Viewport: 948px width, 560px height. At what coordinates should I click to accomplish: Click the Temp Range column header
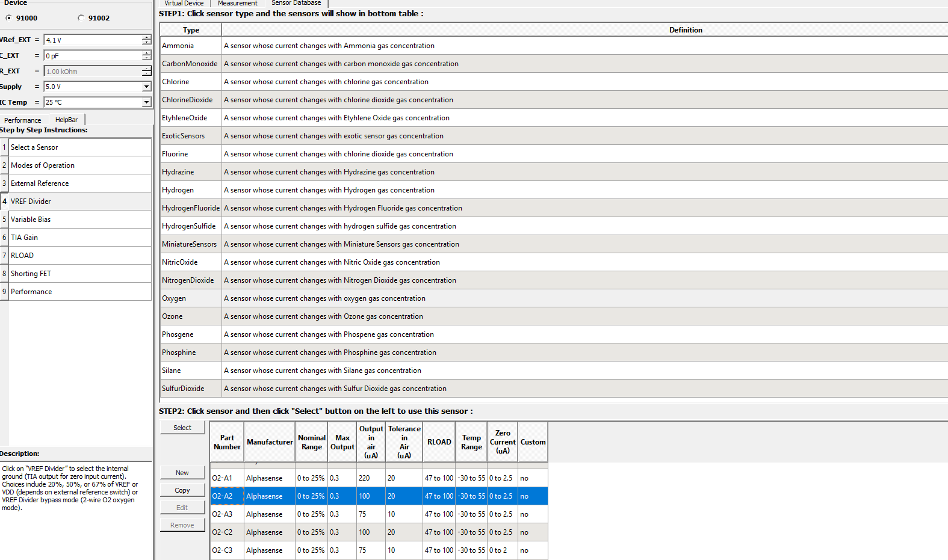[471, 442]
